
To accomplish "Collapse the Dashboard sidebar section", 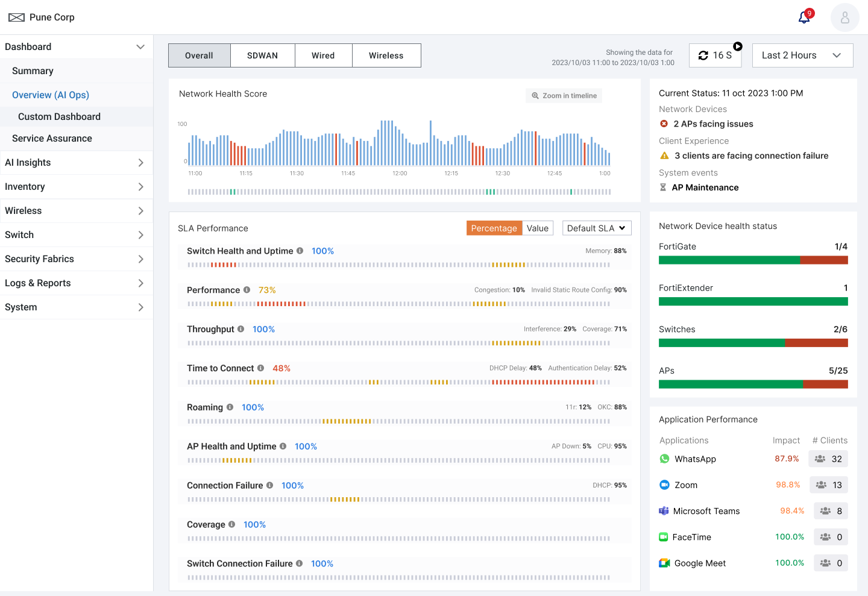I will (x=140, y=47).
